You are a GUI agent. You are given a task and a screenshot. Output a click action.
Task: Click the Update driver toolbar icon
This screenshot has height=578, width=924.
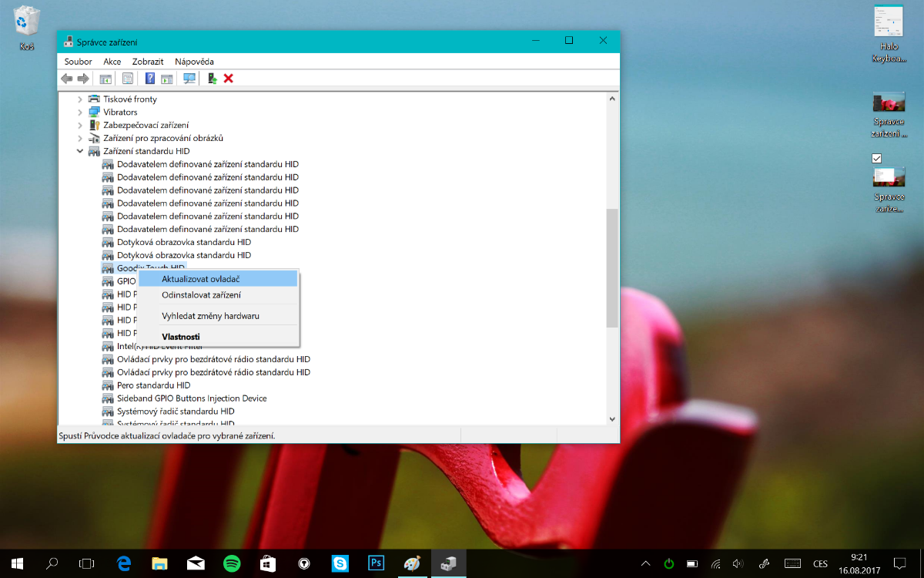(212, 79)
